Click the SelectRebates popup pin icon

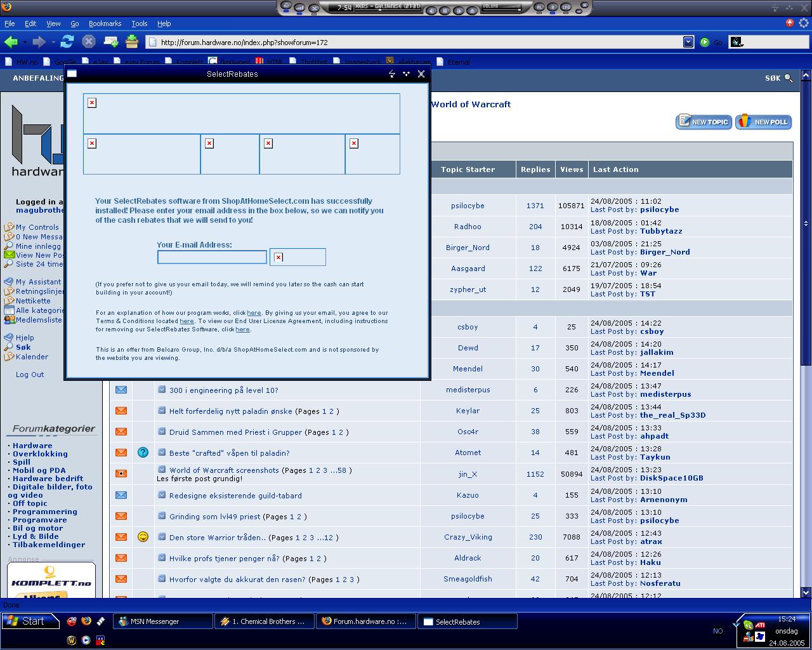[x=392, y=74]
